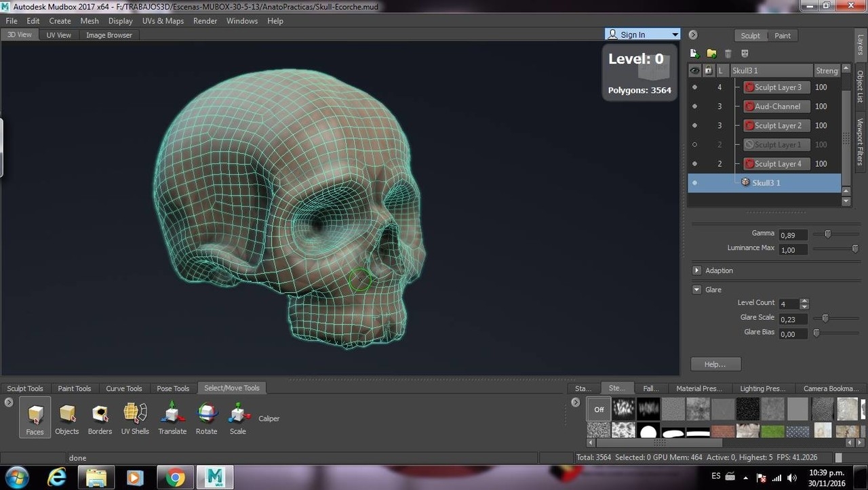Select the UV Shells tool
This screenshot has height=490, width=868.
tap(135, 418)
